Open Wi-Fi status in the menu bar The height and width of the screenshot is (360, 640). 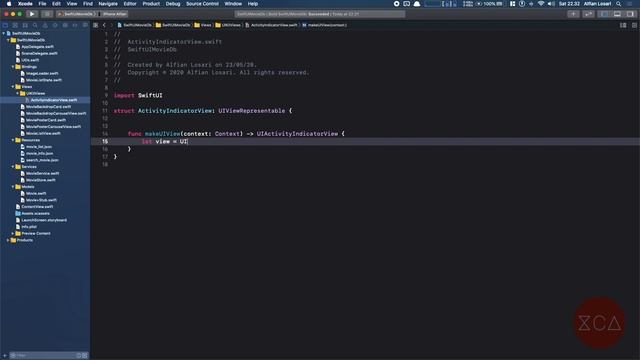(541, 4)
